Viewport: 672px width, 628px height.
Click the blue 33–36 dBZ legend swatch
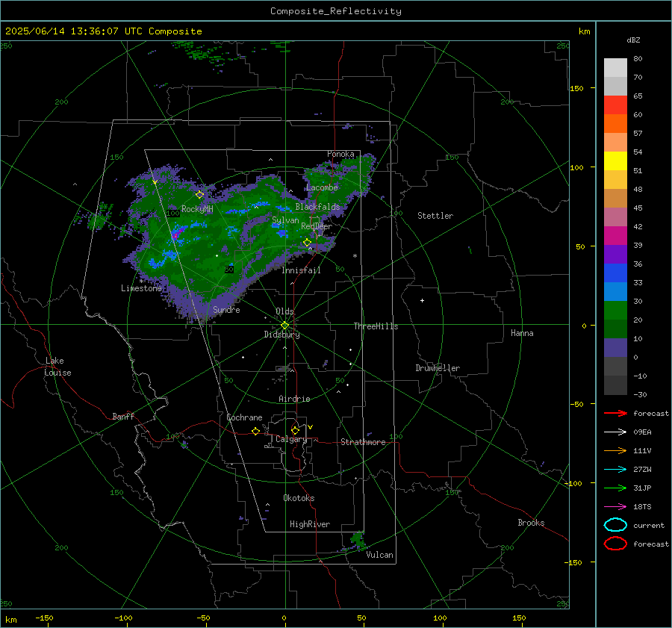615,273
